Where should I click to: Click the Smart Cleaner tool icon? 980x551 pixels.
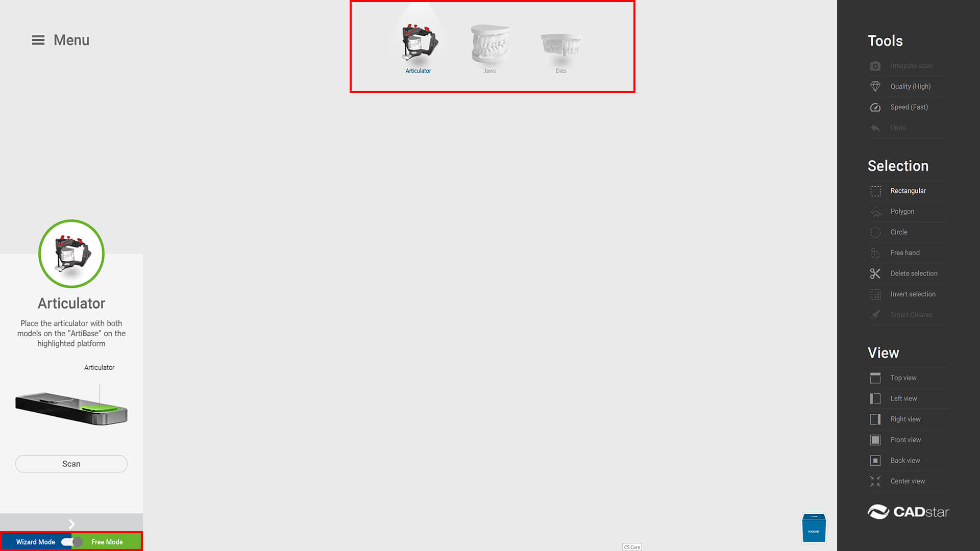click(x=875, y=314)
